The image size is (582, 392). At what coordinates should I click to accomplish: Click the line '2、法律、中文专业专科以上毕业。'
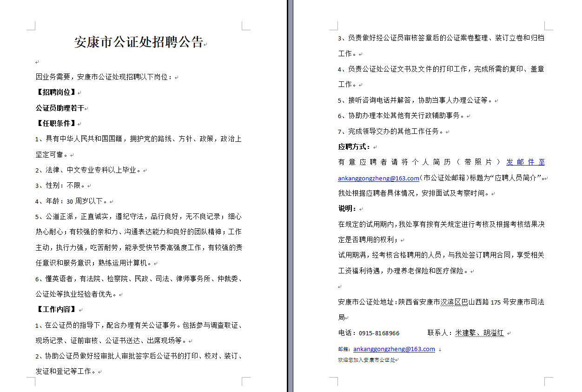89,170
